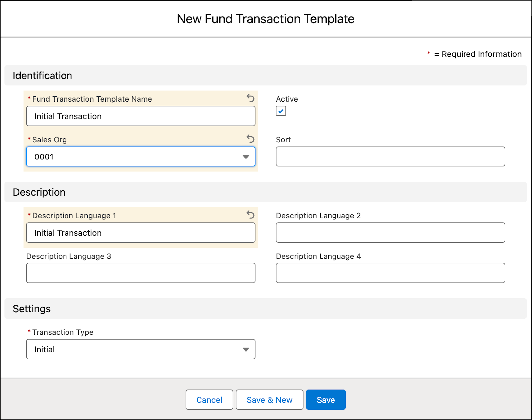
Task: Open the Transaction Type dropdown
Action: (141, 349)
